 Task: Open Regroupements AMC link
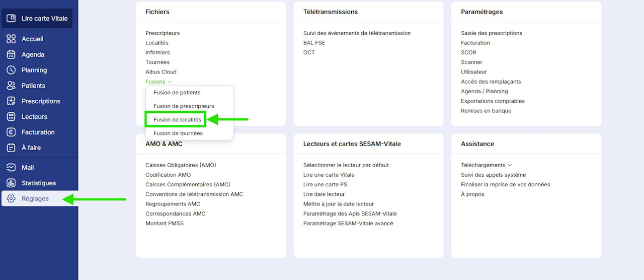[x=173, y=204]
